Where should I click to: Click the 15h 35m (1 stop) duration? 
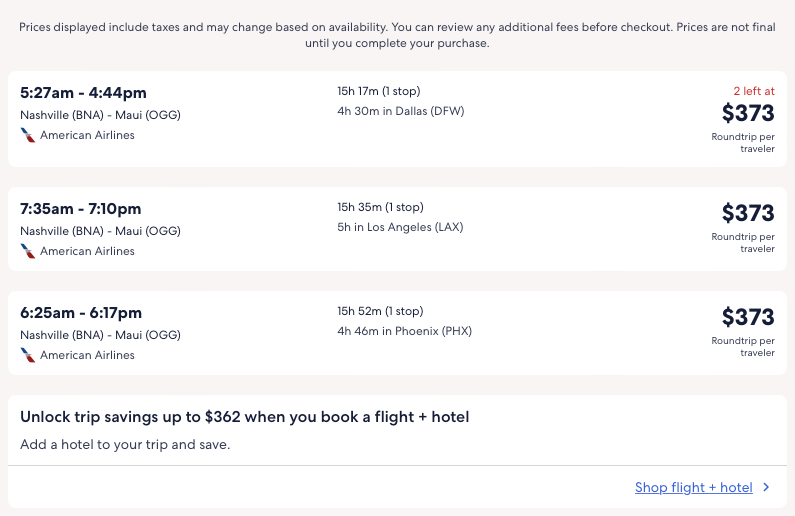pos(380,207)
